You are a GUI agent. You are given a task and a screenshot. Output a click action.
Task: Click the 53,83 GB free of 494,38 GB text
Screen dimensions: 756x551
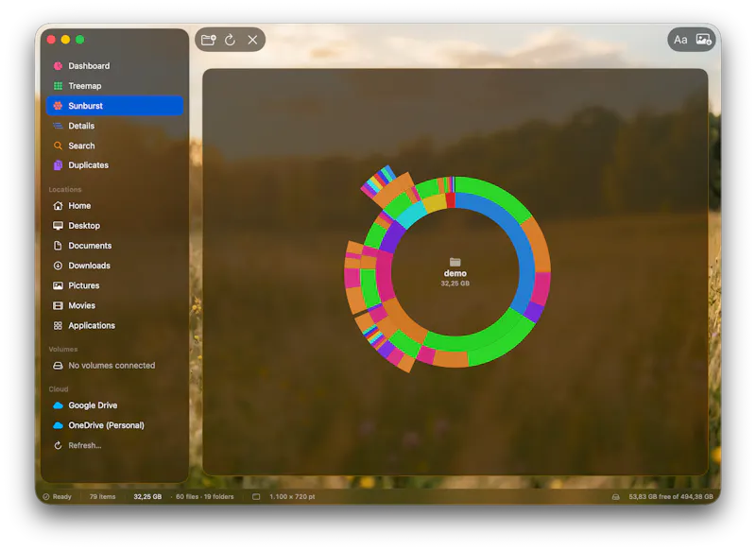[x=671, y=496]
